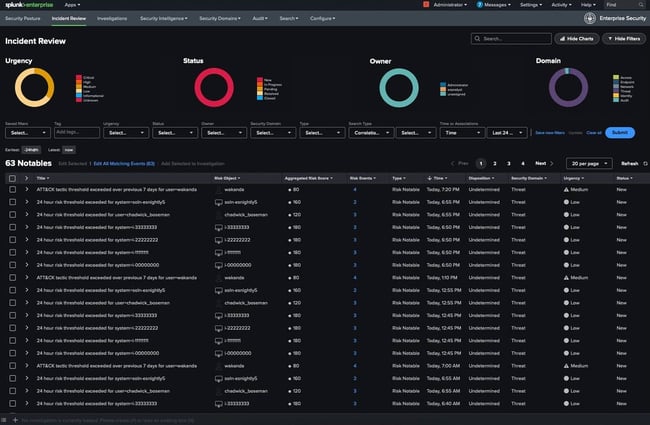
Task: Click the Hide Filters button
Action: click(x=622, y=38)
